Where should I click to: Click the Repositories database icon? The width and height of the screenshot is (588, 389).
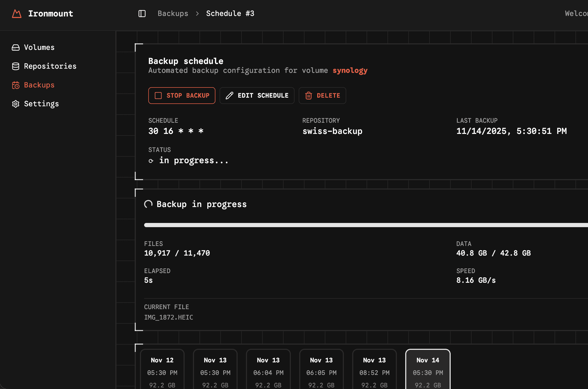pos(16,66)
